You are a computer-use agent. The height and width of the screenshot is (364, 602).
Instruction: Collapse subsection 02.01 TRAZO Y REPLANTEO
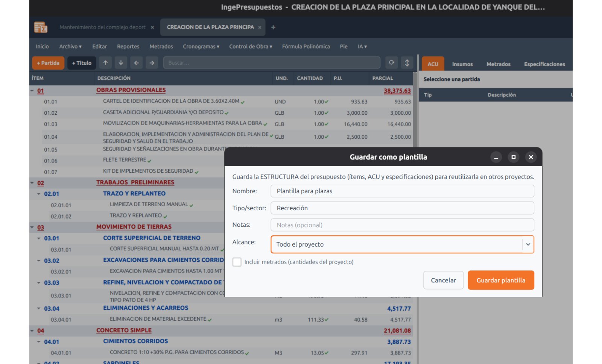[x=39, y=194]
